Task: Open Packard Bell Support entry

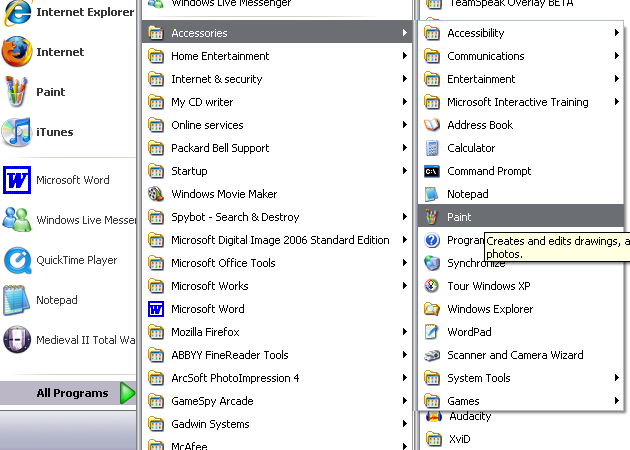Action: point(277,148)
